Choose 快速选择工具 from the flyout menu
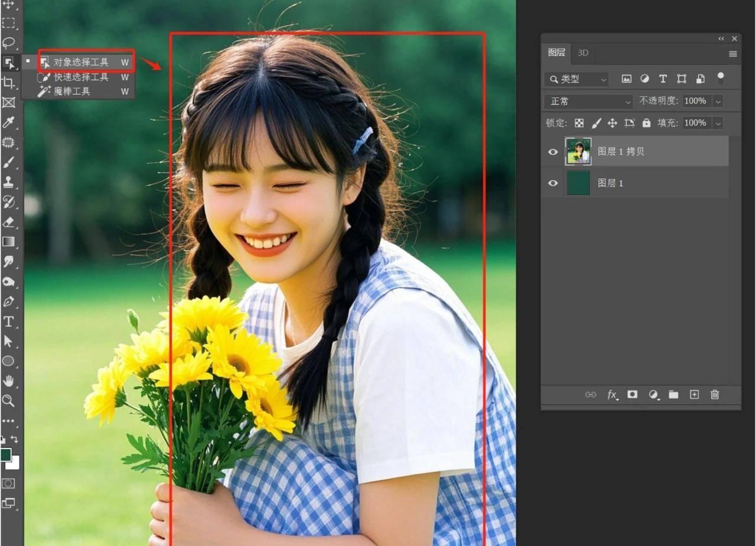Viewport: 756px width, 546px height. click(81, 77)
